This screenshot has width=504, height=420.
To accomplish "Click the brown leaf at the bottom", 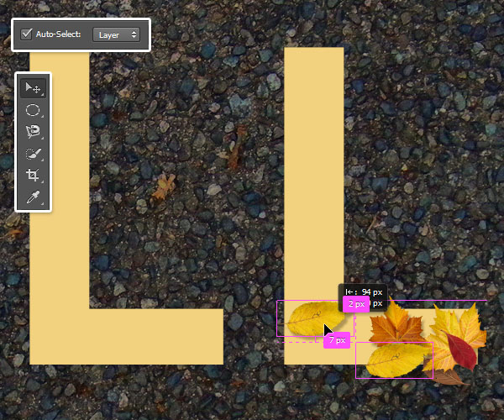I will [445, 376].
